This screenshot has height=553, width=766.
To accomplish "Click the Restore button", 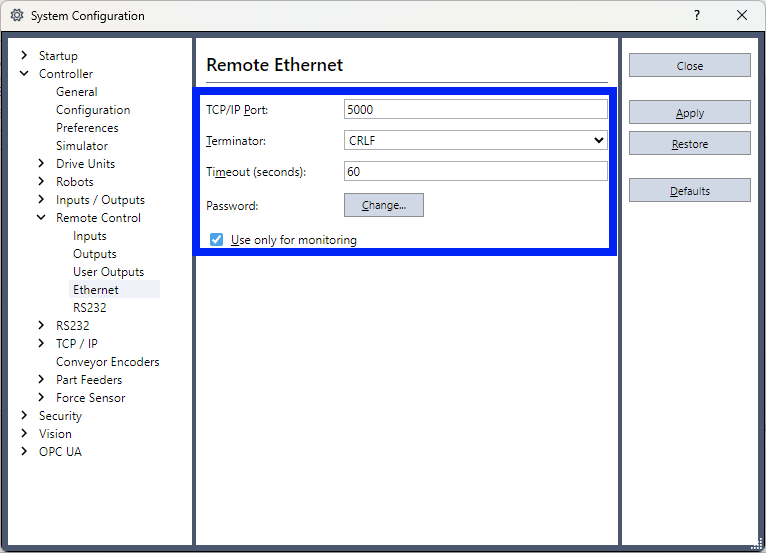I will click(x=689, y=144).
